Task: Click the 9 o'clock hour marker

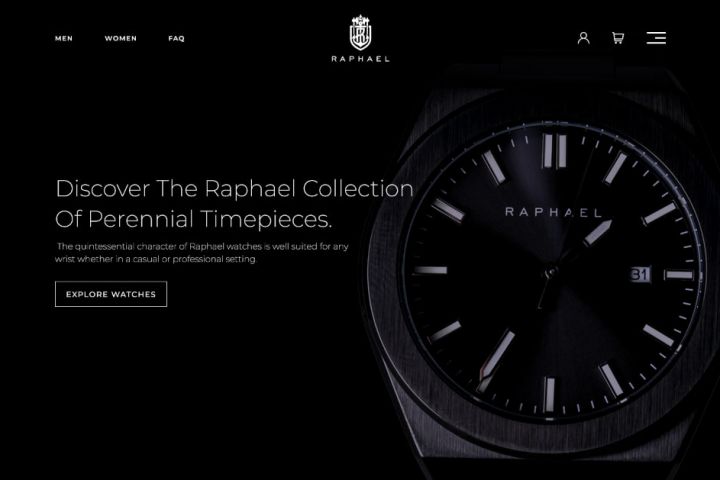Action: [x=430, y=270]
